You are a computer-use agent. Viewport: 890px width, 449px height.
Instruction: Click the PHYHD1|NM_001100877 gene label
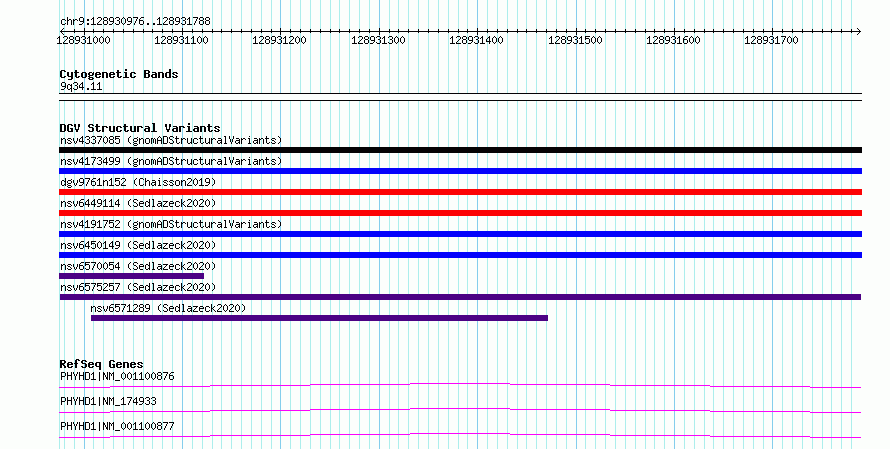(117, 426)
